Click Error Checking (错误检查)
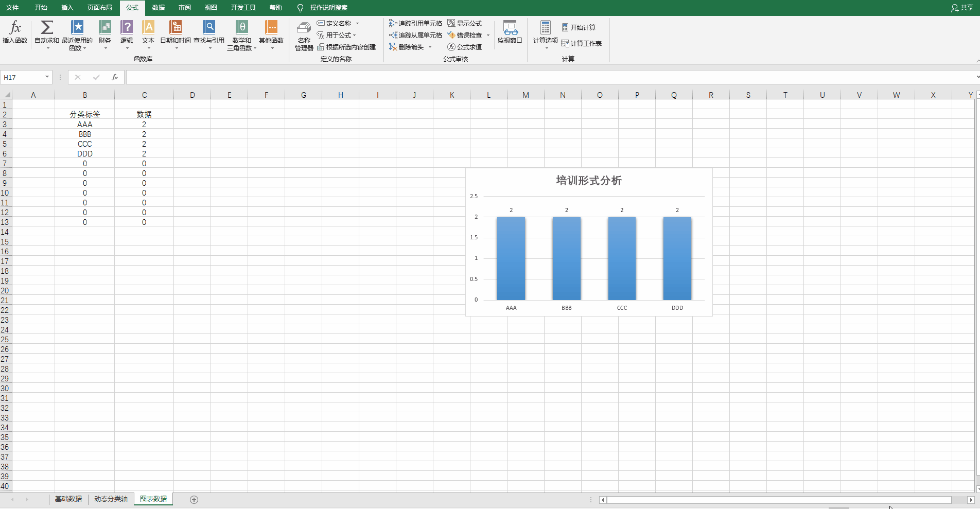 (465, 35)
